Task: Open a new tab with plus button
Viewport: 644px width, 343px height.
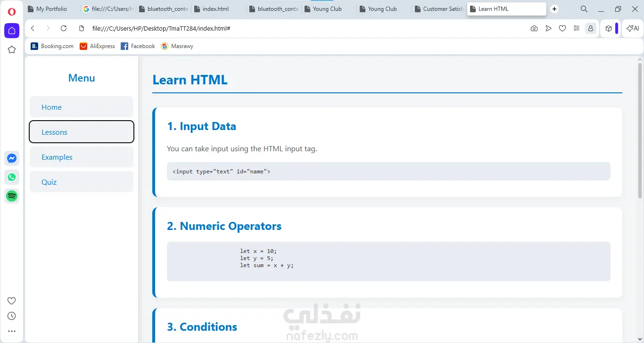Action: click(x=554, y=9)
